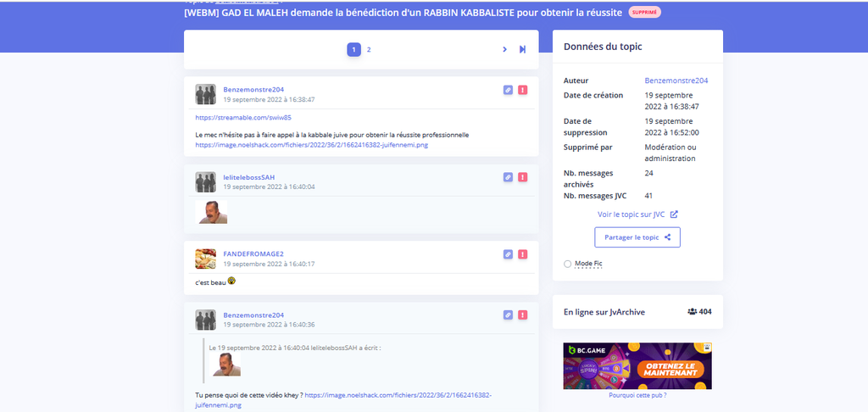
Task: Click timestamp '19 septembre 2022 à 16:40:17'
Action: 269,264
